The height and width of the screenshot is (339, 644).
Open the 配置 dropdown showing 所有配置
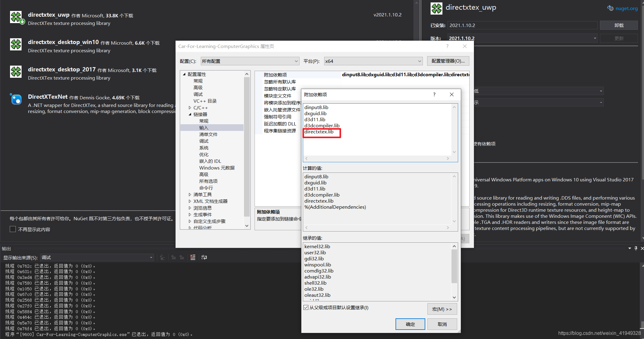(x=250, y=61)
